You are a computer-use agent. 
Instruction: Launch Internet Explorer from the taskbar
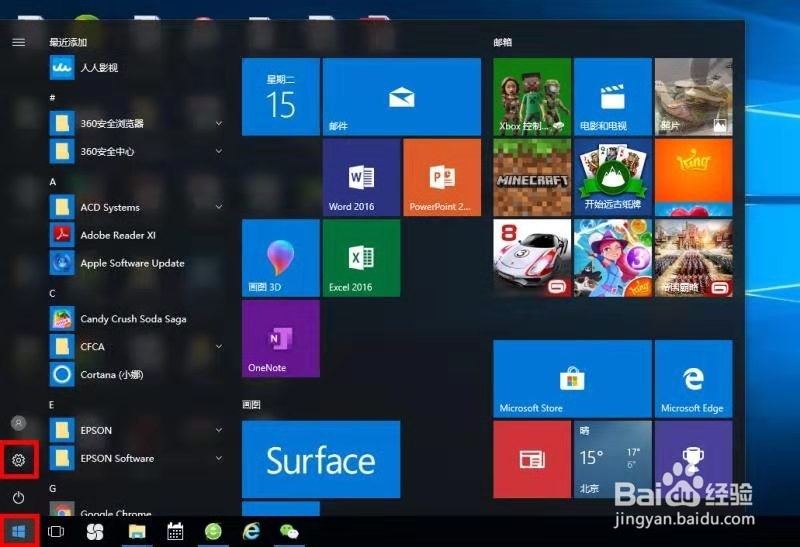(251, 532)
